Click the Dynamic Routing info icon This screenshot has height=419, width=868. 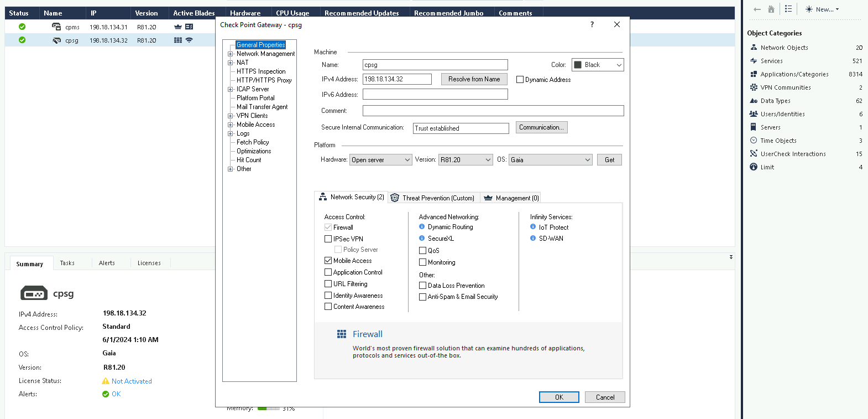tap(422, 227)
